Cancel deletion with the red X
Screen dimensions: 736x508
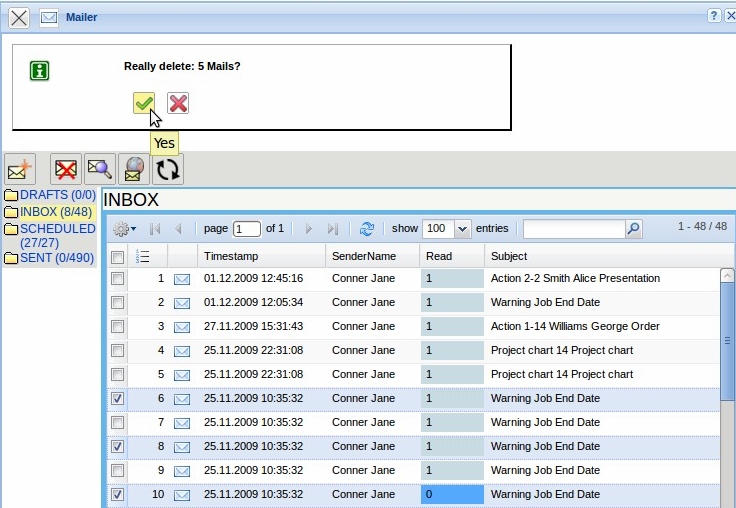(178, 103)
